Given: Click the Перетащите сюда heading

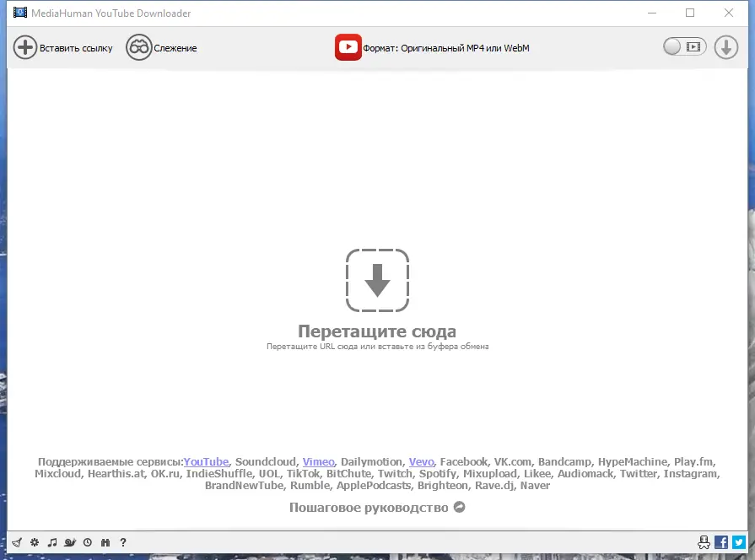Looking at the screenshot, I should tap(377, 331).
